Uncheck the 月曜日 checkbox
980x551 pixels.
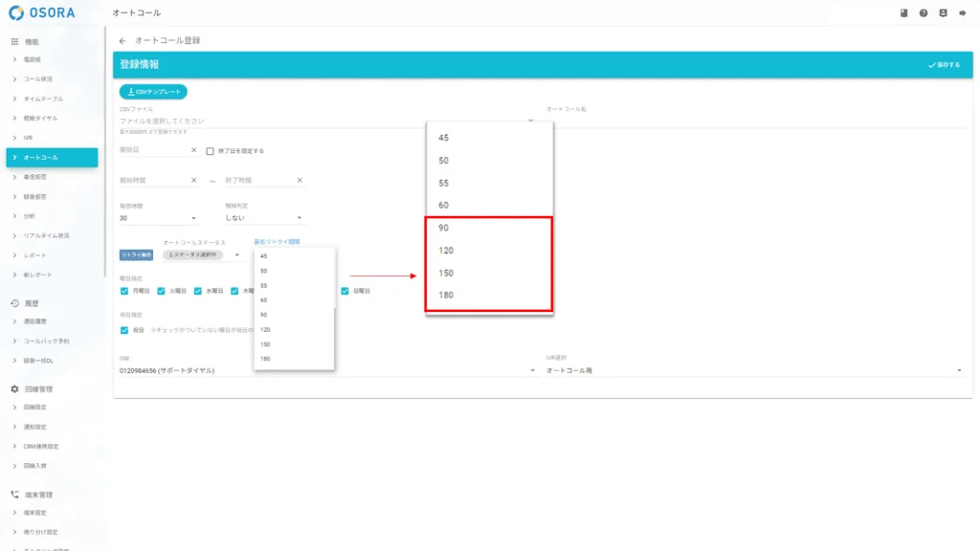click(x=124, y=291)
